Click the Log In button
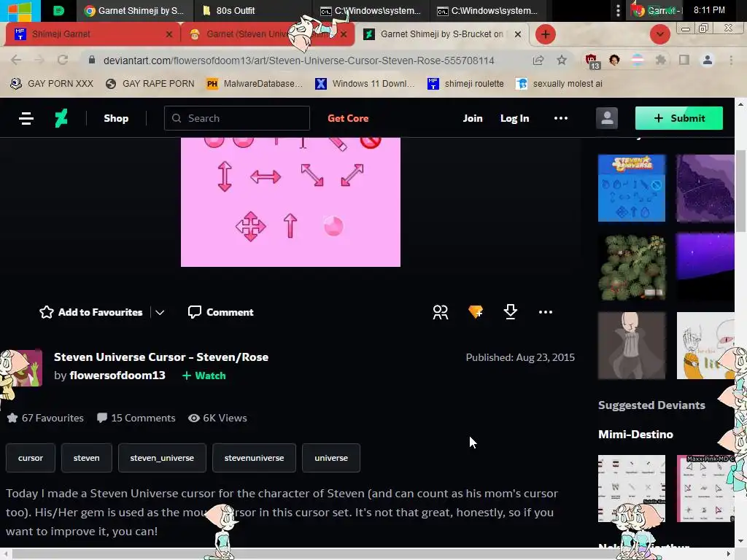The height and width of the screenshot is (560, 747). click(x=514, y=118)
